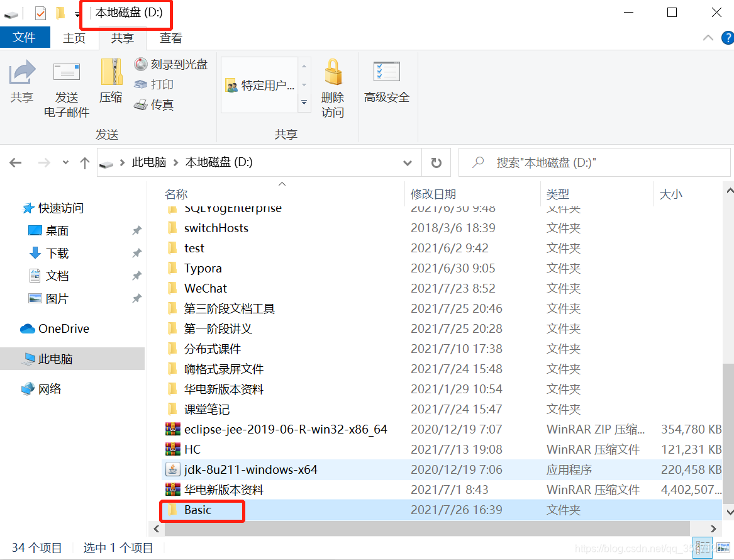Click the 特定用户 share option
734x560 pixels.
point(260,85)
